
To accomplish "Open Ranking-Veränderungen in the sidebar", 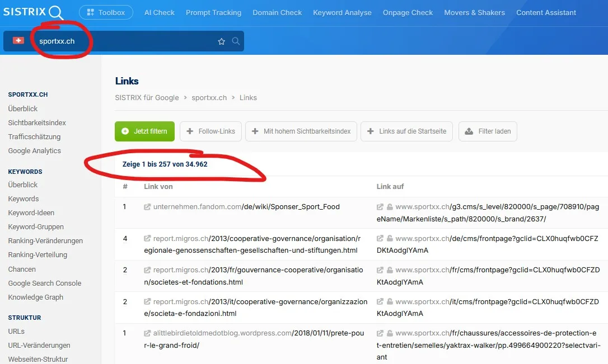I will point(45,241).
